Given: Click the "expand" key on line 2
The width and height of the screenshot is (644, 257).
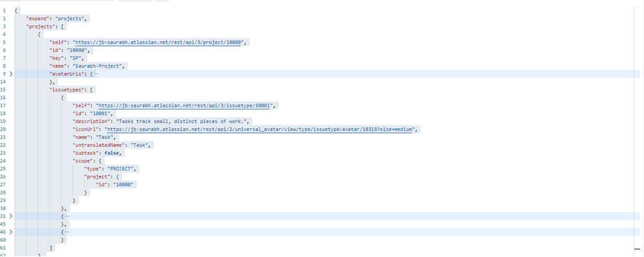Looking at the screenshot, I should (38, 19).
